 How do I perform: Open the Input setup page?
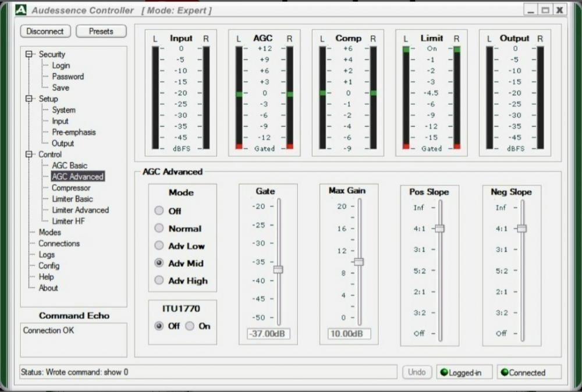[x=60, y=121]
